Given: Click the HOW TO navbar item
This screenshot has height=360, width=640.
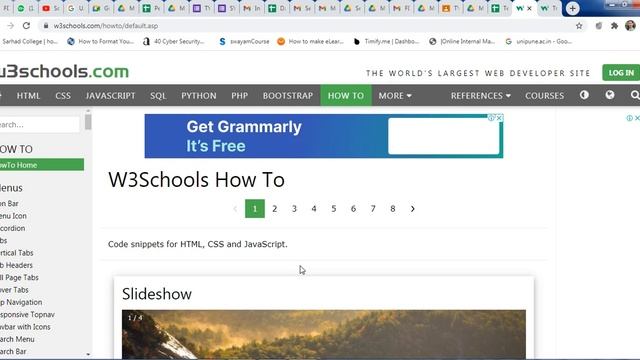Looking at the screenshot, I should [x=346, y=96].
